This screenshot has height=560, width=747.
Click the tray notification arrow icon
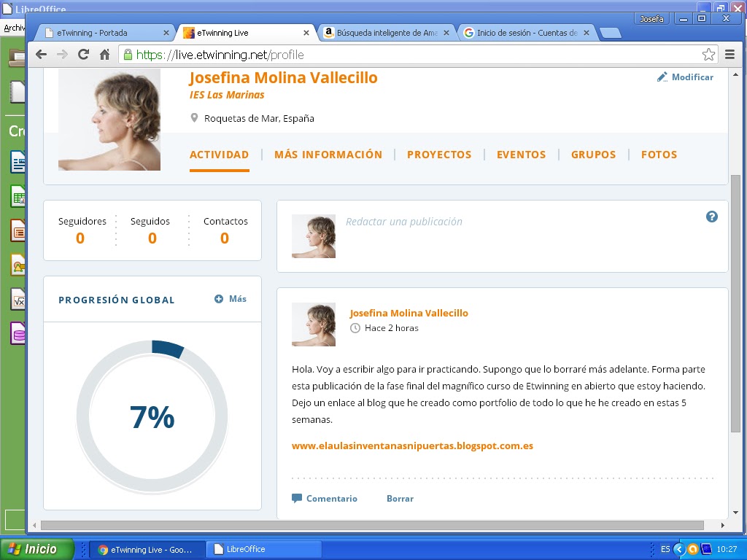point(679,549)
